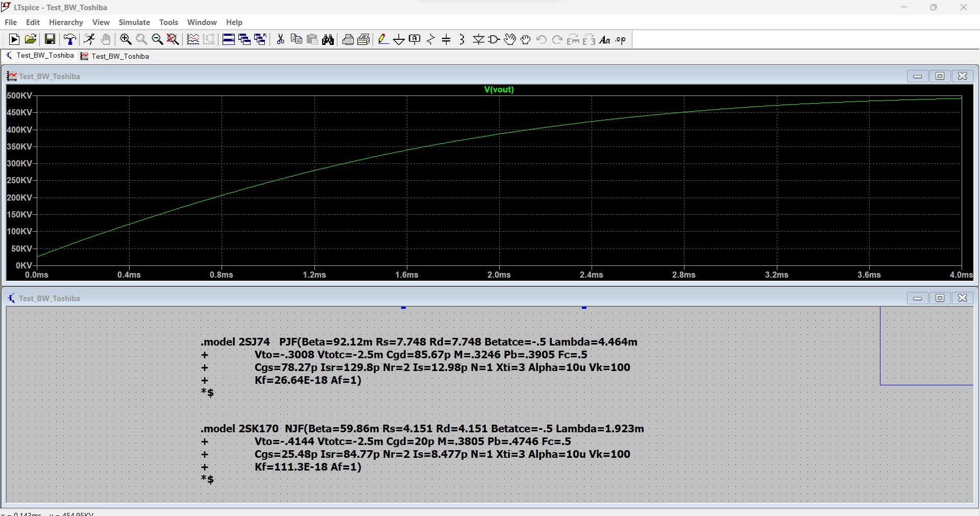Screen dimensions: 980x516
Task: Open the Tools menu
Action: coord(168,22)
